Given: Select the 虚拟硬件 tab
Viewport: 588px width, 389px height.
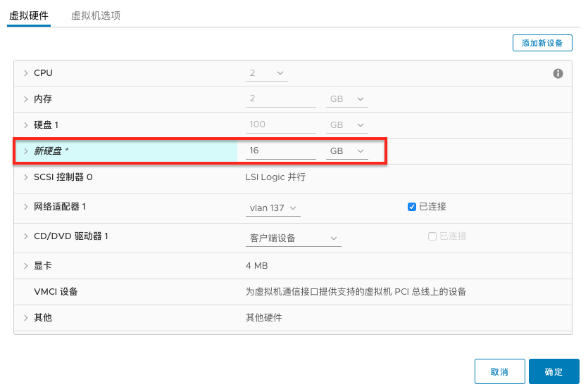Looking at the screenshot, I should click(x=29, y=15).
